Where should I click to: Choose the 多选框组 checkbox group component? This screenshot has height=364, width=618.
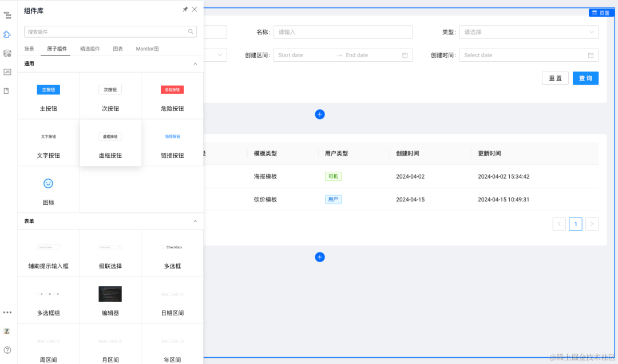pos(49,300)
